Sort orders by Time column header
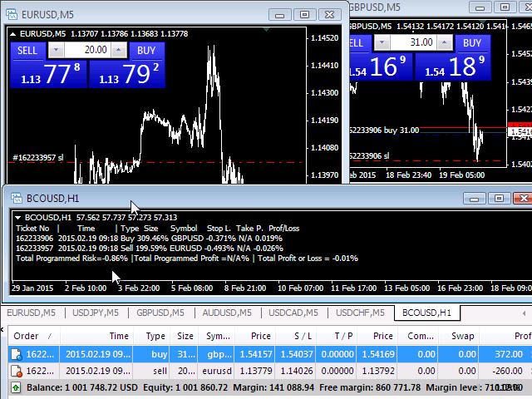This screenshot has width=532, height=399. [x=97, y=336]
